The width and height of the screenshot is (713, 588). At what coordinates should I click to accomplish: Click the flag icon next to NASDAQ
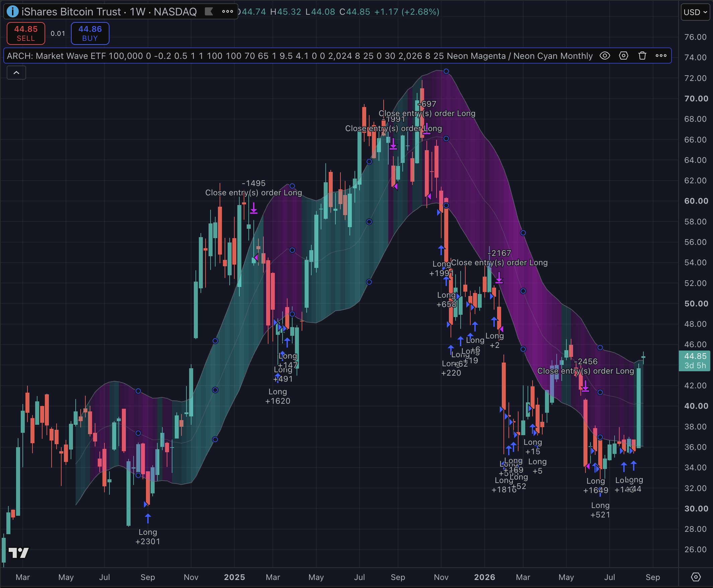point(209,11)
